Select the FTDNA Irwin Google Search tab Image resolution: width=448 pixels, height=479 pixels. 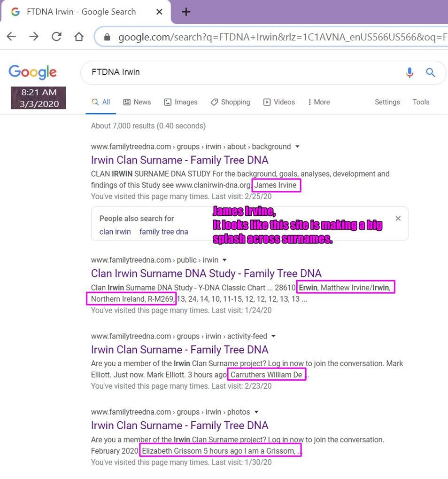(85, 12)
